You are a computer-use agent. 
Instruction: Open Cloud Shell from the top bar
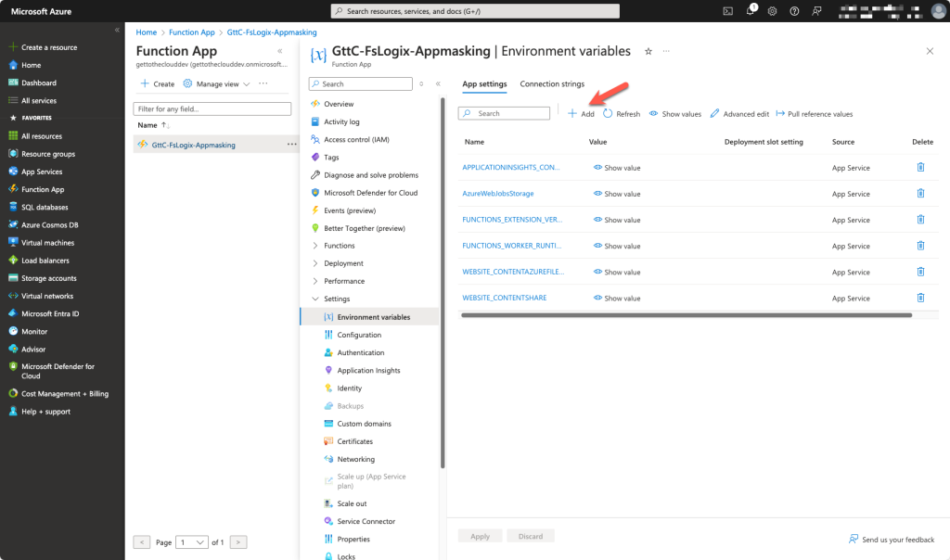tap(727, 11)
